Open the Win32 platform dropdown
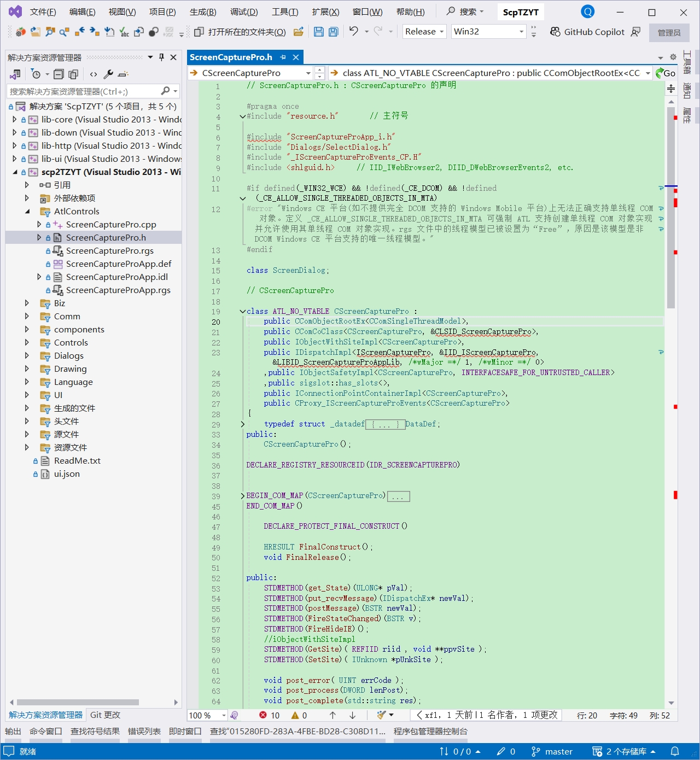Screen dimensions: 700x760 (488, 32)
